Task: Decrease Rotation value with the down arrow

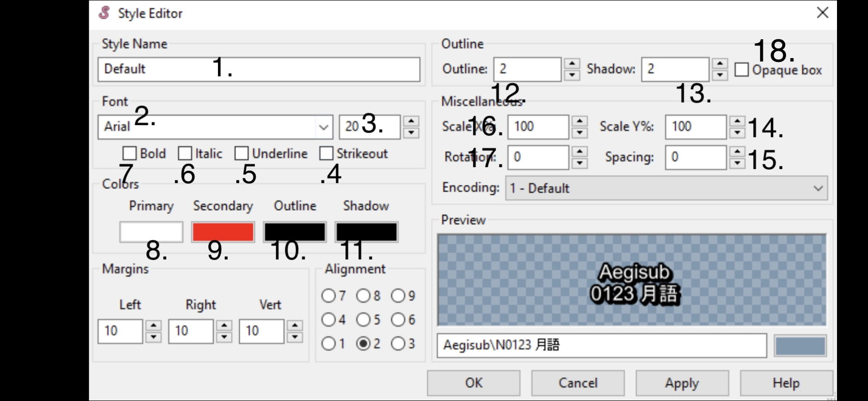Action: pyautogui.click(x=580, y=164)
